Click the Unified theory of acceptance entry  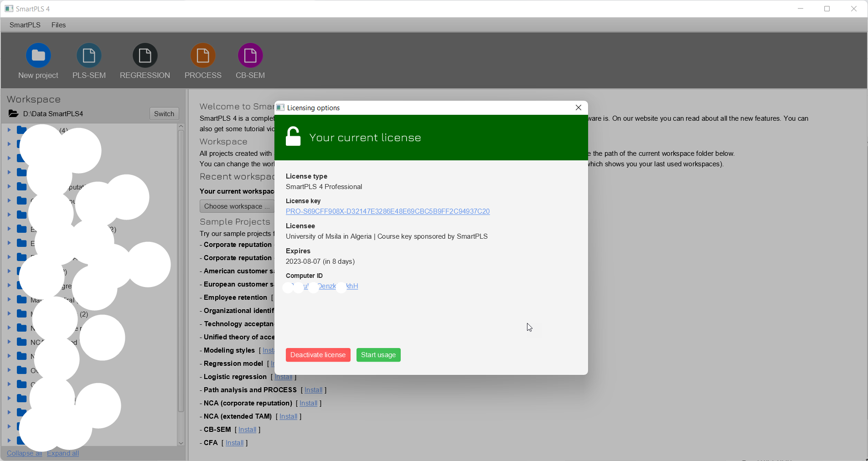(x=239, y=337)
